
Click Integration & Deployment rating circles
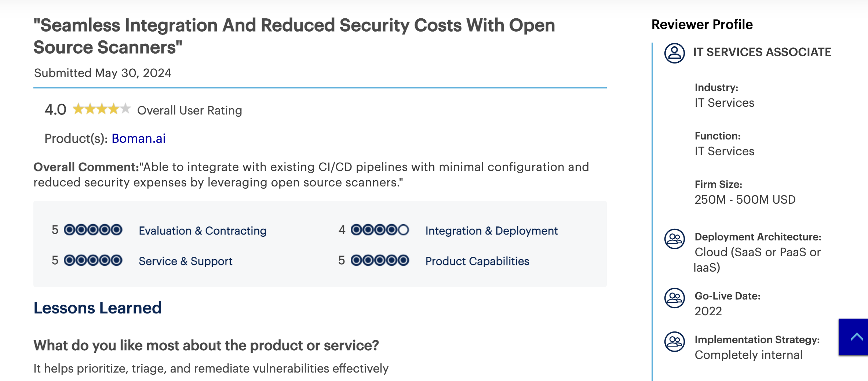pos(380,230)
